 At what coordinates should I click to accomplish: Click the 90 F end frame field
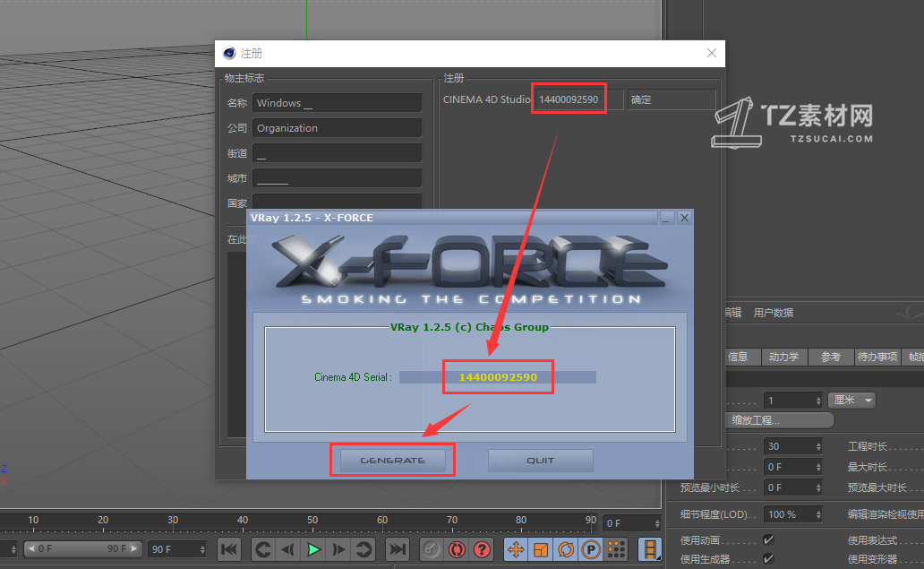point(174,549)
